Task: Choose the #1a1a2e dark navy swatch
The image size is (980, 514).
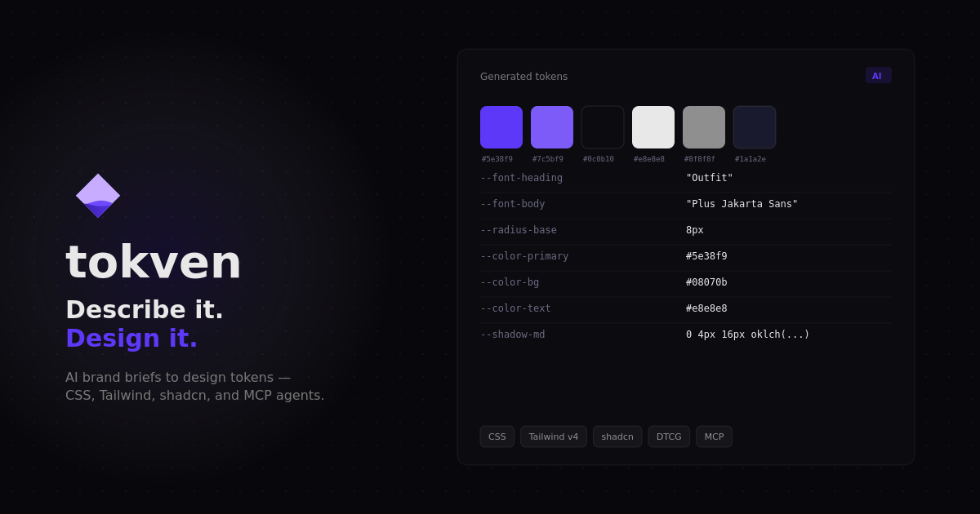Action: (x=755, y=127)
